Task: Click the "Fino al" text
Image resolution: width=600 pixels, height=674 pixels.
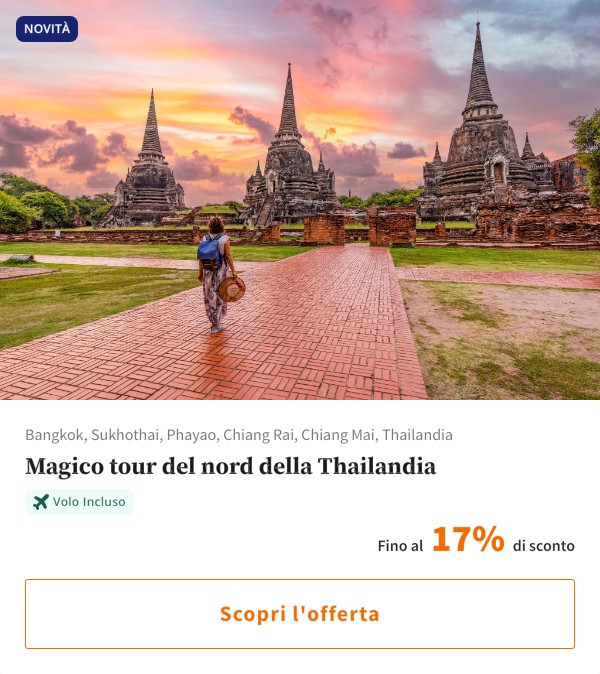Action: tap(400, 546)
